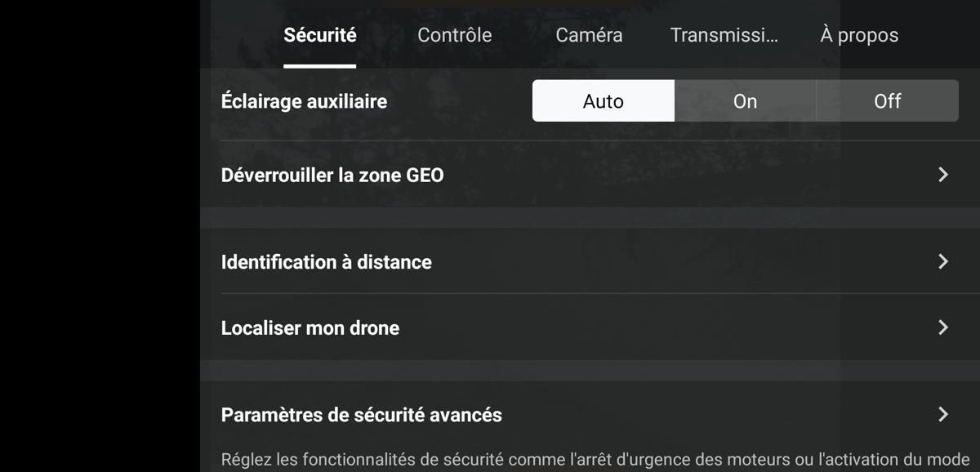This screenshot has width=980, height=472.
Task: Open the Caméra tab
Action: pos(589,35)
